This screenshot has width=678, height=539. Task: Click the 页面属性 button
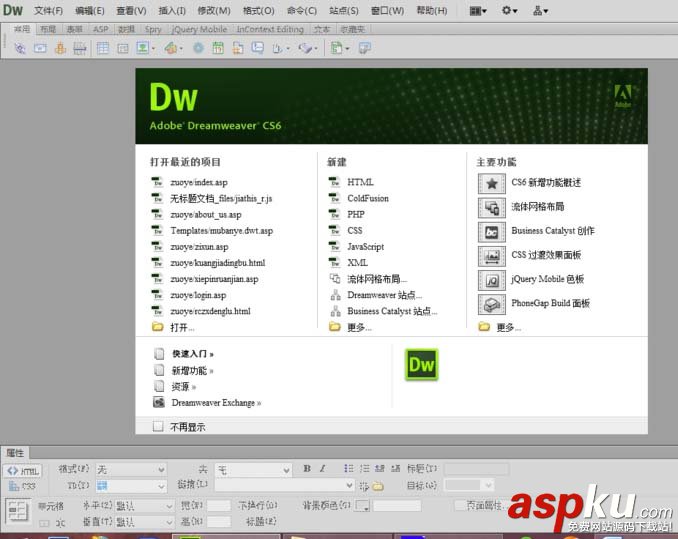click(484, 505)
